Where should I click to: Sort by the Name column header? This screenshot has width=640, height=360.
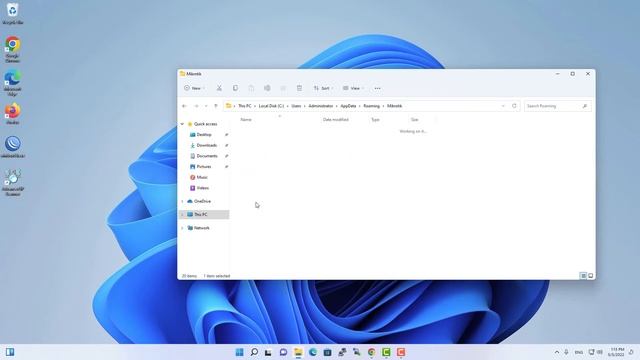246,120
